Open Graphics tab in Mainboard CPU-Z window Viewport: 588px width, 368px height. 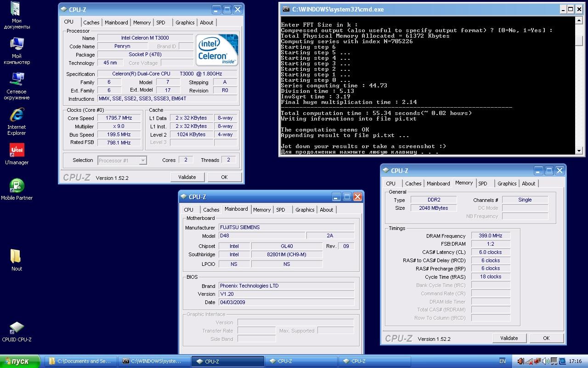pyautogui.click(x=305, y=210)
